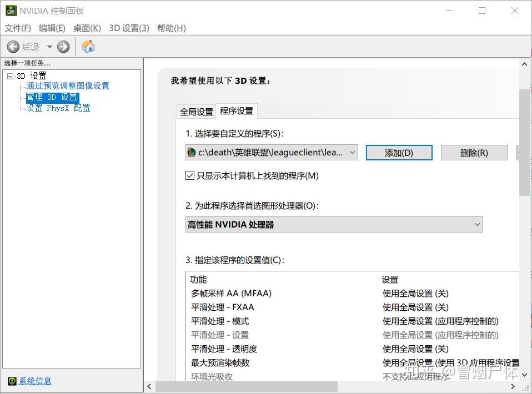The width and height of the screenshot is (532, 394).
Task: Click the MFAA setting value 使用全局设置 (关)
Action: 415,294
